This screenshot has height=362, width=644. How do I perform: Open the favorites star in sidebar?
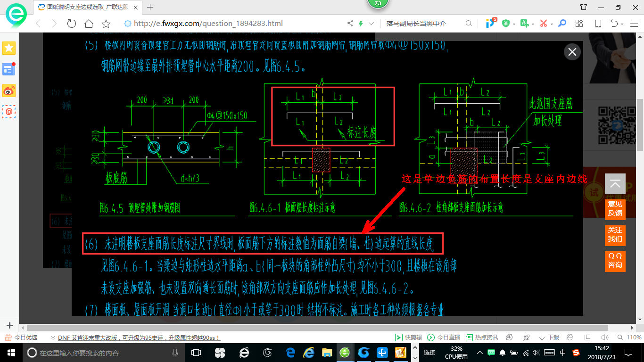point(9,48)
